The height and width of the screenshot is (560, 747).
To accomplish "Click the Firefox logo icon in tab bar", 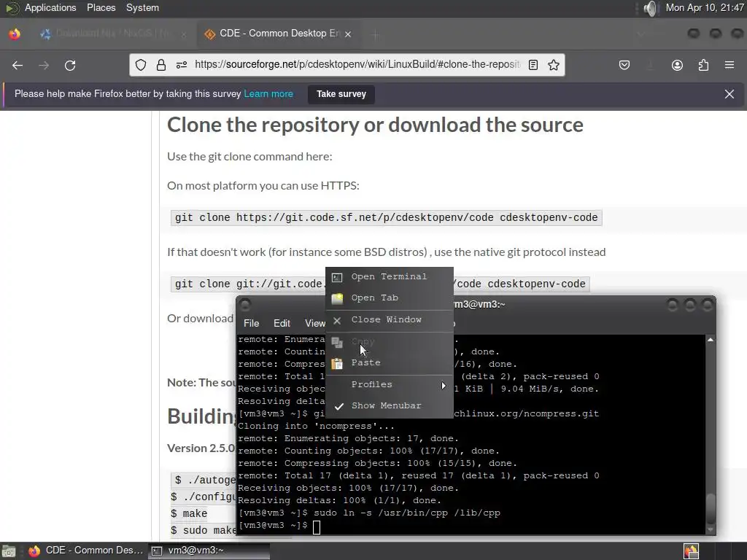I will 15,34.
